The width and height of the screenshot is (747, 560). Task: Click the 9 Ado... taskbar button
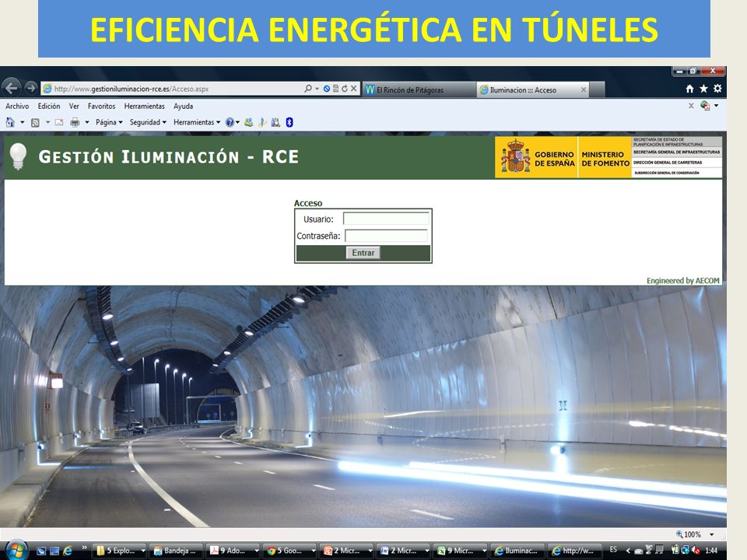(233, 551)
